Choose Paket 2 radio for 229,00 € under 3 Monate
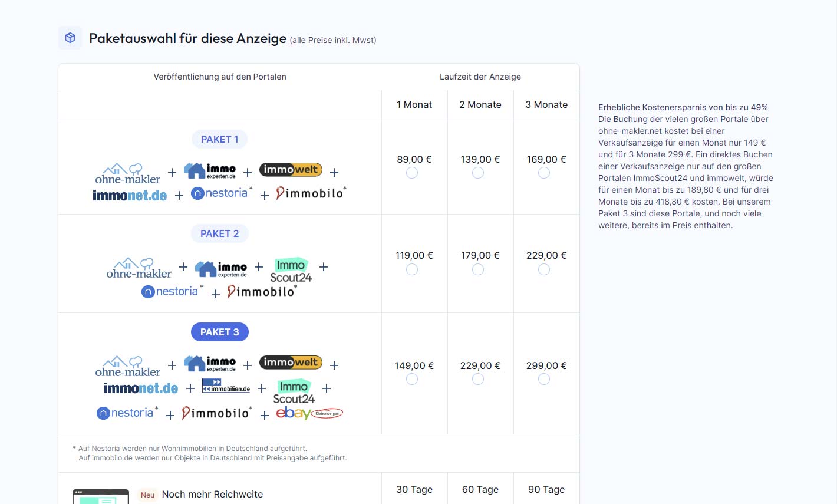837x504 pixels. pyautogui.click(x=544, y=269)
